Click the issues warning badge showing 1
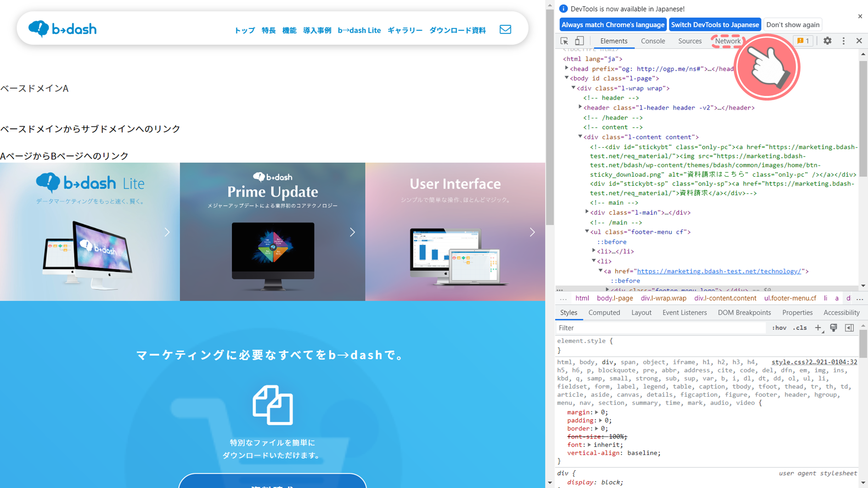Image resolution: width=868 pixels, height=488 pixels. tap(803, 41)
